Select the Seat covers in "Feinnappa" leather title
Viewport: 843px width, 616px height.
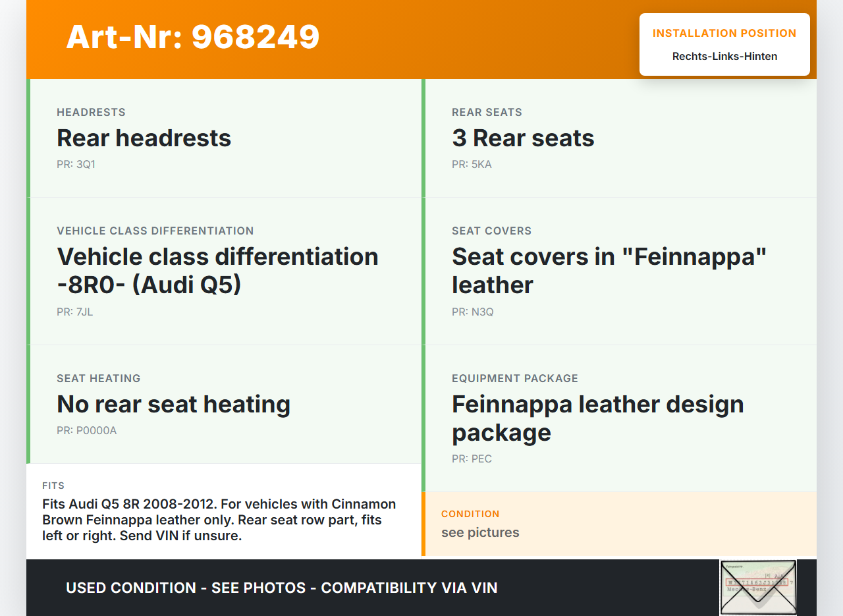tap(609, 271)
